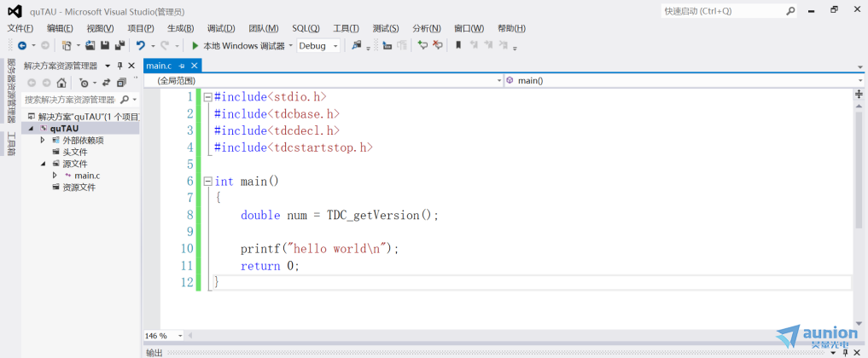Screen dimensions: 868x358
Task: Click the Find in Files toolbar icon
Action: [357, 46]
